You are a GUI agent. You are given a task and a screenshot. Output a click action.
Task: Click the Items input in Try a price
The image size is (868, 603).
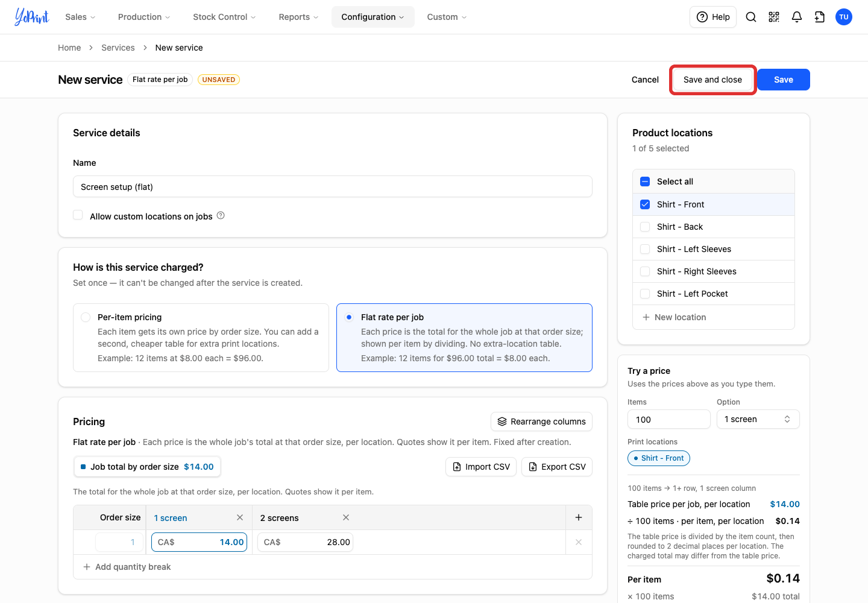(x=669, y=419)
